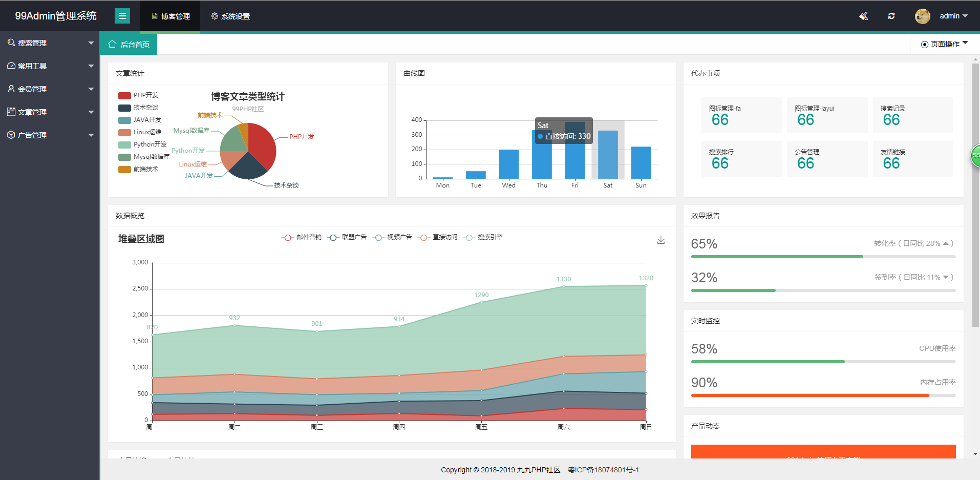Expand the 常用工具 sidebar menu

point(50,66)
